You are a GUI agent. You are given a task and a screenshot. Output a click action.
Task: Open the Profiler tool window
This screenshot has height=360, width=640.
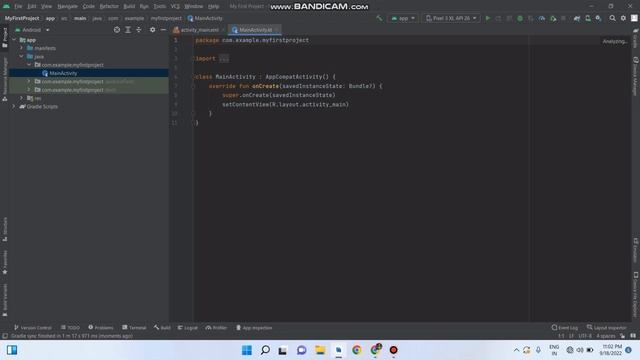click(216, 328)
